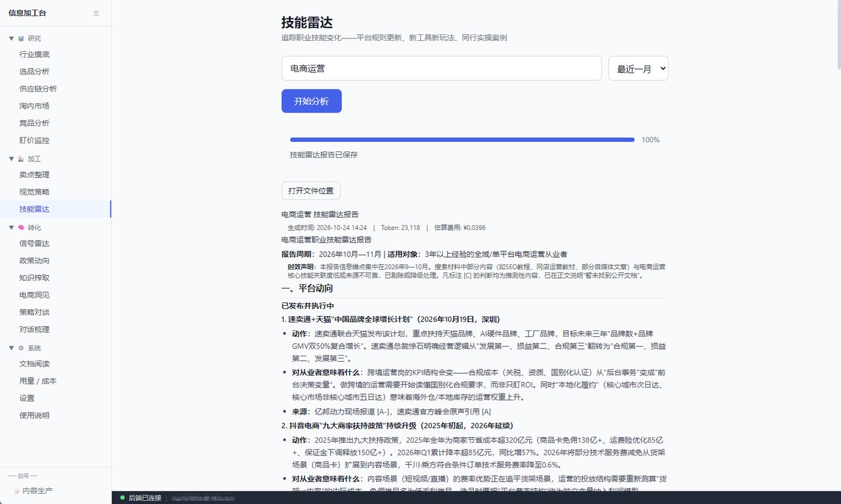The height and width of the screenshot is (504, 841).
Task: Select 供应链分析 in the sidebar
Action: pyautogui.click(x=55, y=89)
